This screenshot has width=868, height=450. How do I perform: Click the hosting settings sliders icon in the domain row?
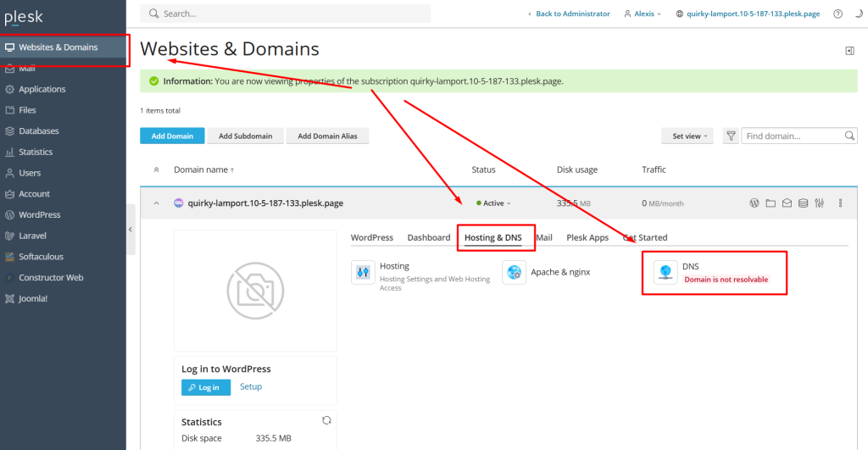pyautogui.click(x=819, y=203)
